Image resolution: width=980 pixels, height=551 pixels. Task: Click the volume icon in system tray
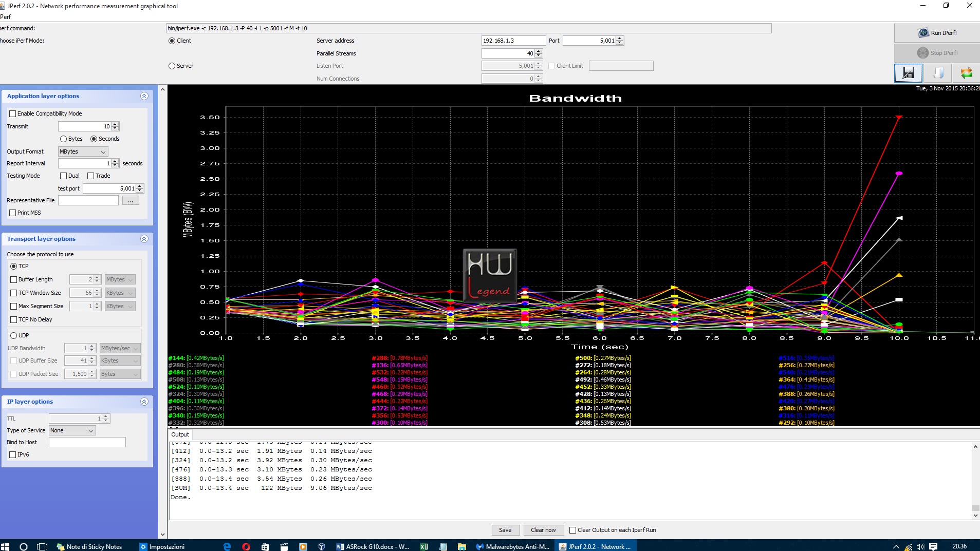[920, 546]
